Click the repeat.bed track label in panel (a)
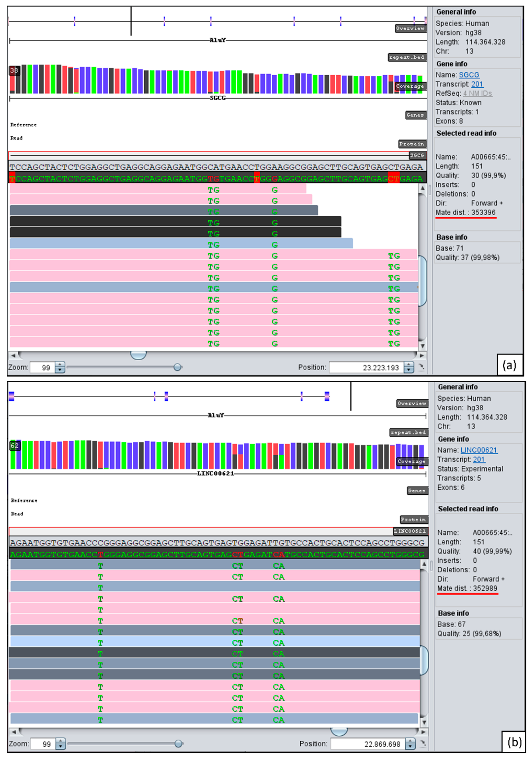 pyautogui.click(x=407, y=57)
